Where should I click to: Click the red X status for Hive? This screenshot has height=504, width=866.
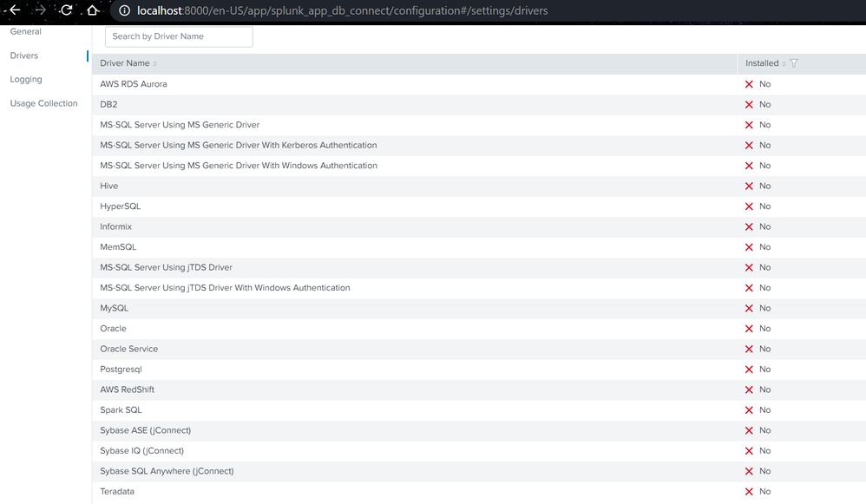pos(749,187)
